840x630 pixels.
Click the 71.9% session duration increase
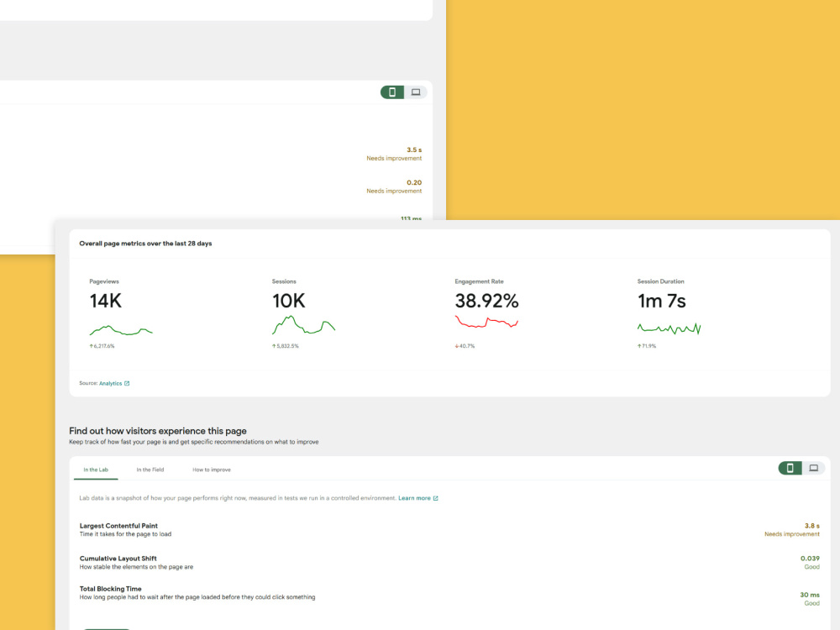pos(647,346)
